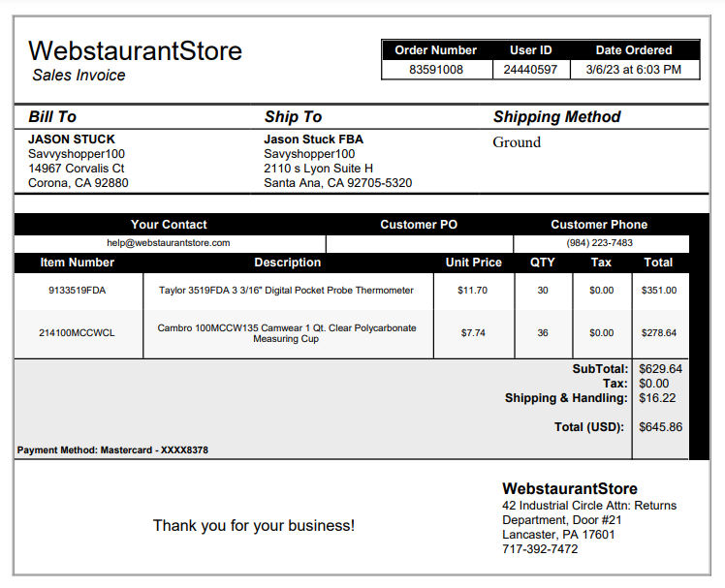The image size is (725, 588).
Task: Select 42 Industrial Circle Attn: Returns
Action: pos(589,506)
